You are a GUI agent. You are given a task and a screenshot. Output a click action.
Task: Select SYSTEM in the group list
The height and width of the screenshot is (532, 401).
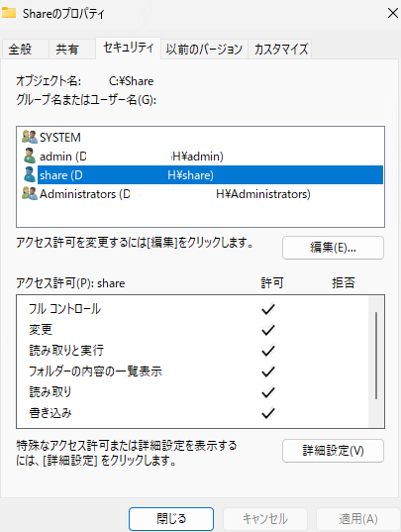60,138
